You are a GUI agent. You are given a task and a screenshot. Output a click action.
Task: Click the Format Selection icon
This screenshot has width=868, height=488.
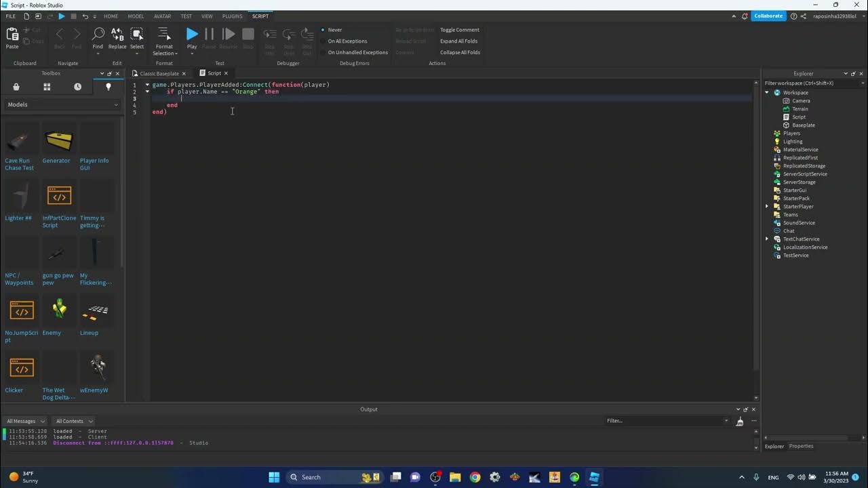(163, 34)
